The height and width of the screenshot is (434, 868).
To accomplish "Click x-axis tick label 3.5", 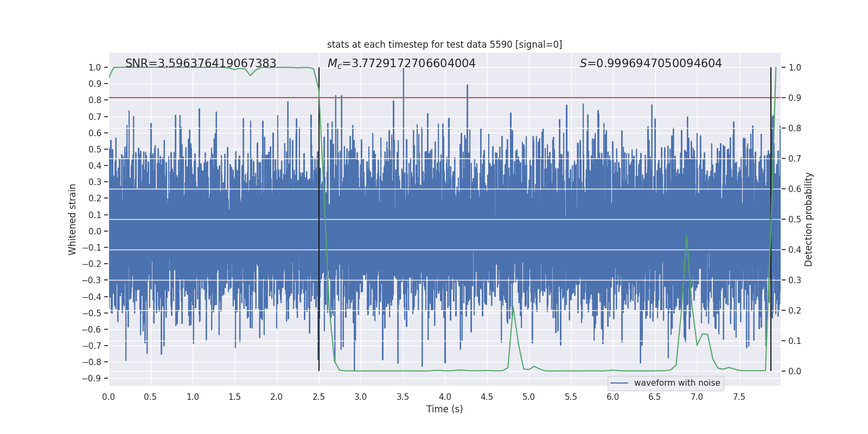I will [403, 397].
